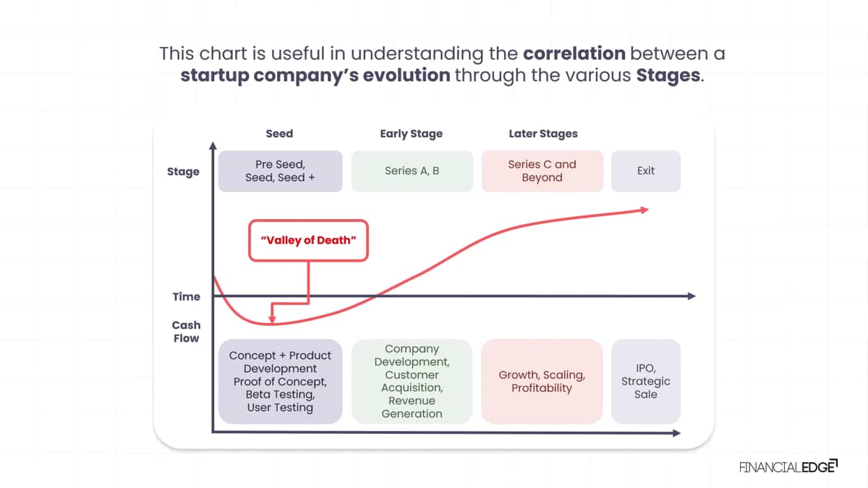Click the Growth, Scaling, Profitability box

[542, 381]
